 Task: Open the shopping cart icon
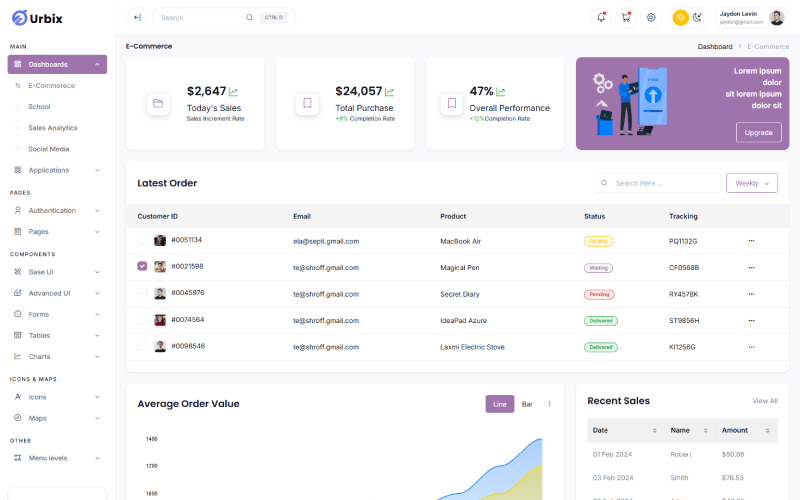(x=626, y=17)
